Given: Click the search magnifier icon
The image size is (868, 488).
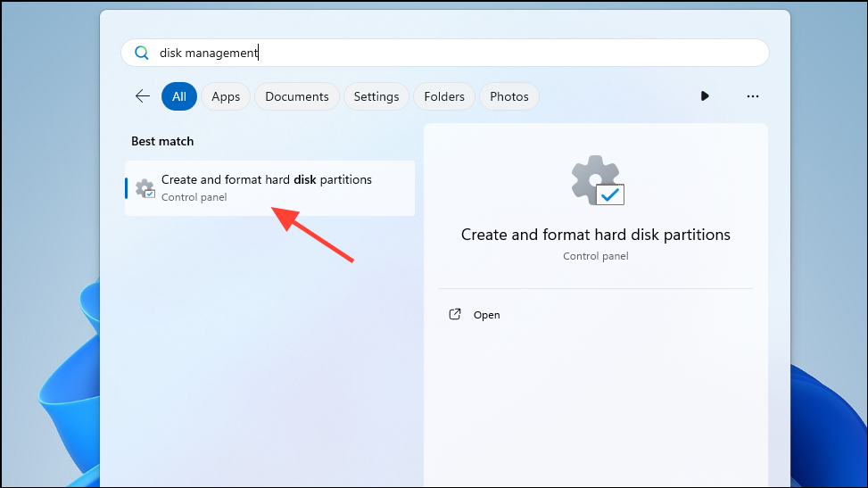Looking at the screenshot, I should [x=142, y=53].
